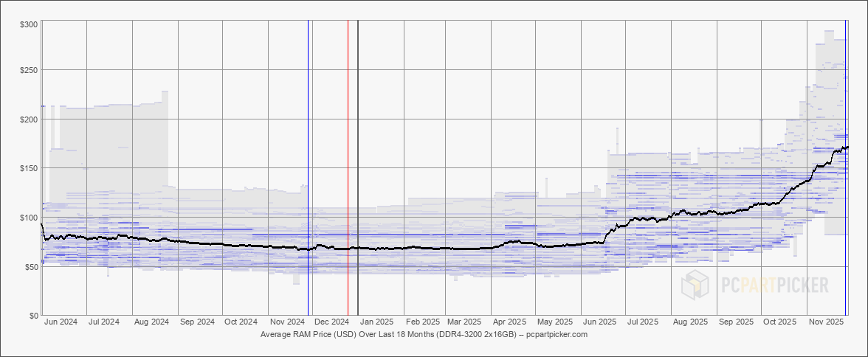Select the Jan 2025 x-axis label

376,322
